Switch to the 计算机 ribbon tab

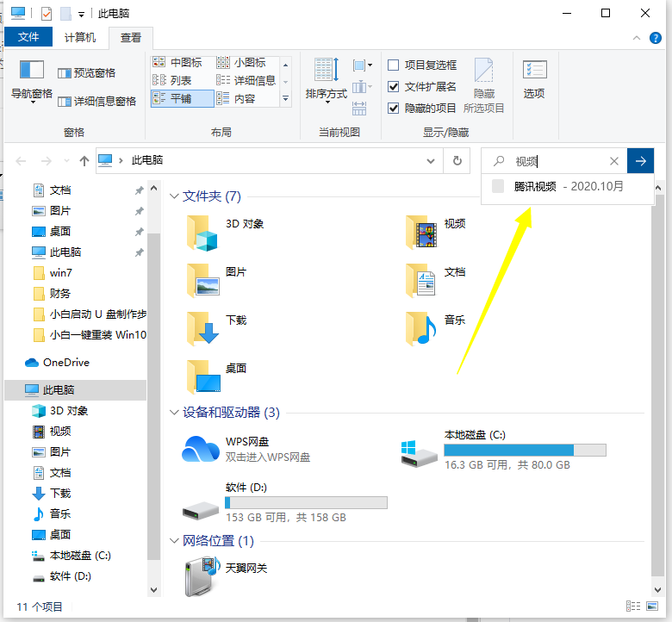82,37
